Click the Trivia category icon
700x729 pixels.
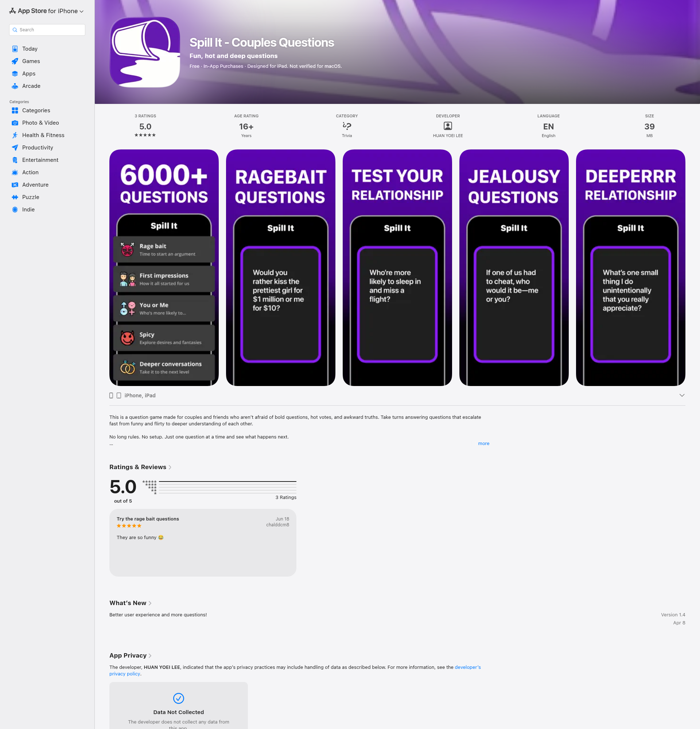(x=347, y=126)
